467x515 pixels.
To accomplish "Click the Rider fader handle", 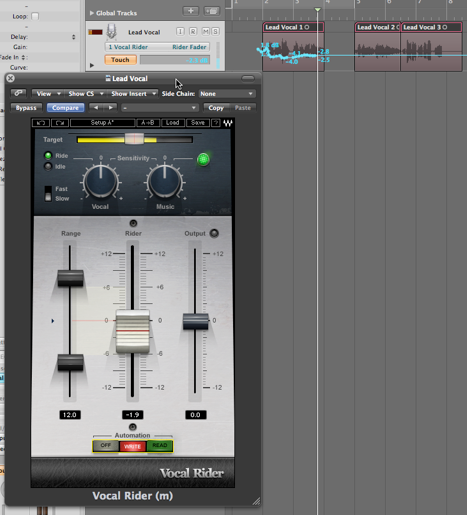I will tap(133, 331).
